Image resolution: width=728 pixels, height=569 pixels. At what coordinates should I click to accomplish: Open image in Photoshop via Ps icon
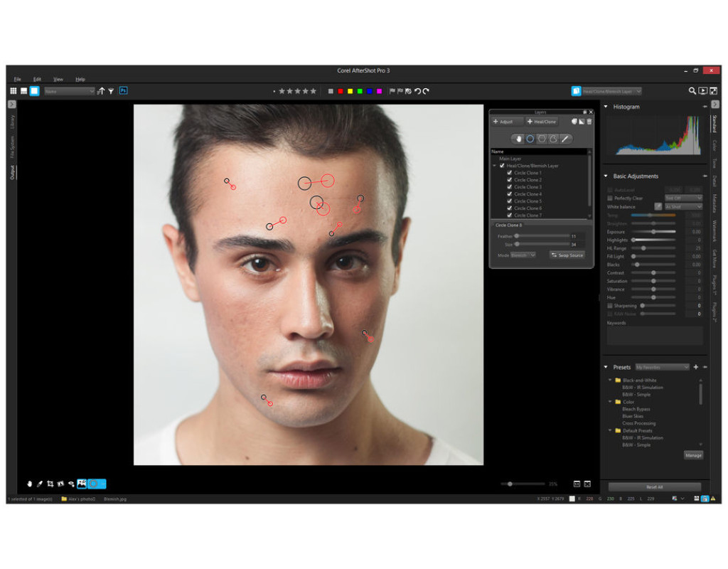click(x=123, y=91)
